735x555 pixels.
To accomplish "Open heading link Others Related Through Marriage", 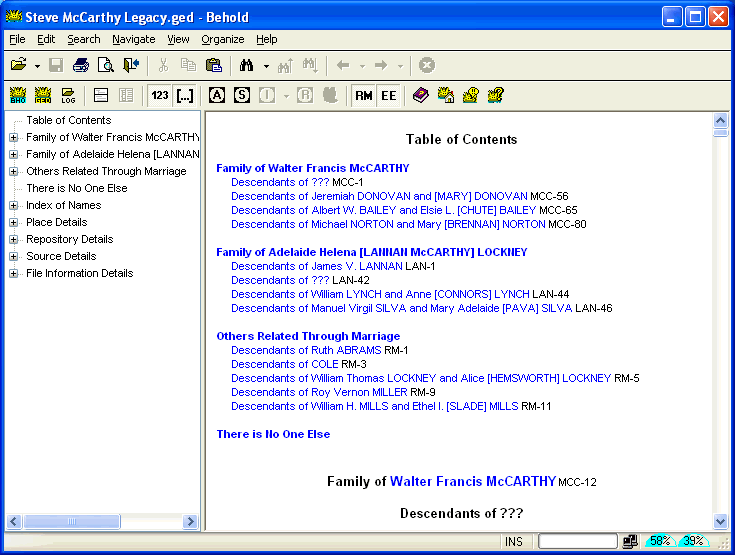I will coord(308,336).
